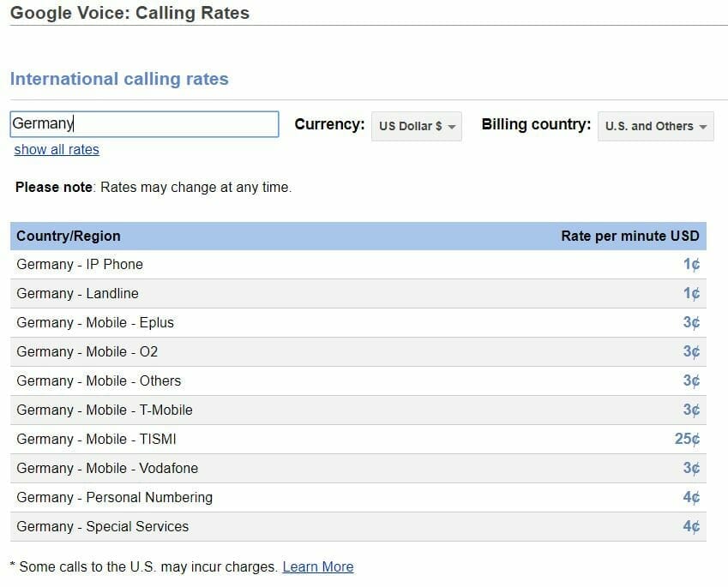Click Germany - Mobile - TISMI entry
The image size is (728, 587).
(x=96, y=439)
